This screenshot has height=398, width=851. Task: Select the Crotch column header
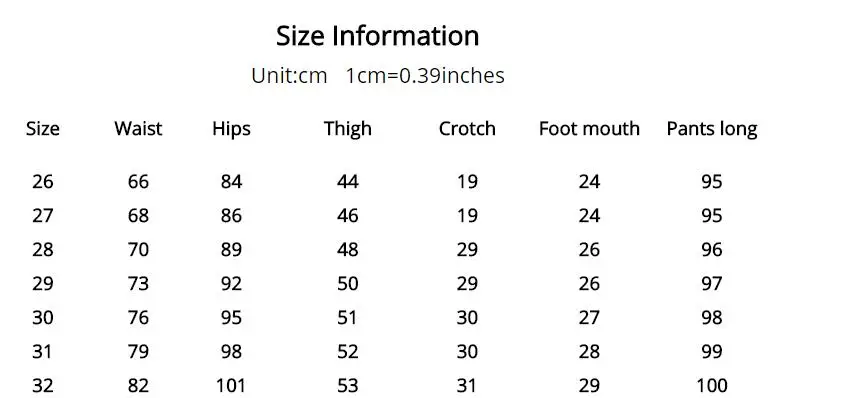467,129
